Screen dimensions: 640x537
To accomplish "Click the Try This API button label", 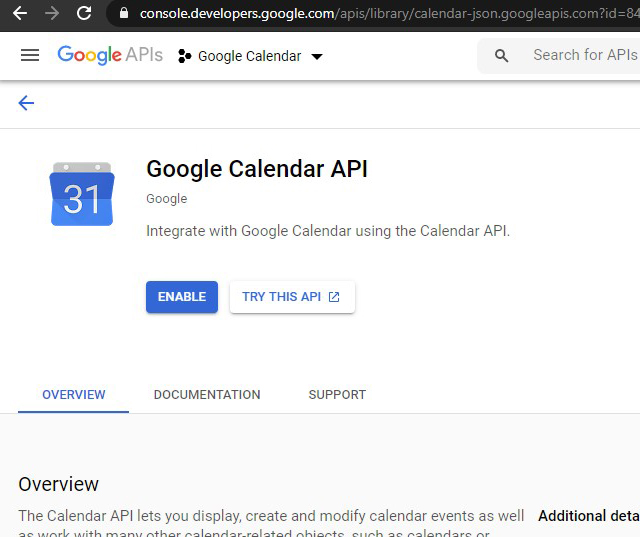I will 281,297.
